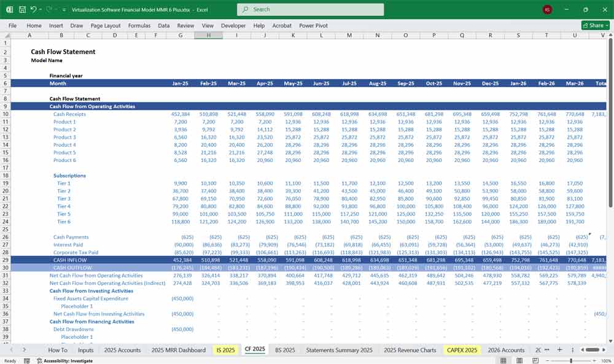The image size is (614, 364).
Task: Click Accessibility: Investigate in status bar
Action: tap(65, 360)
